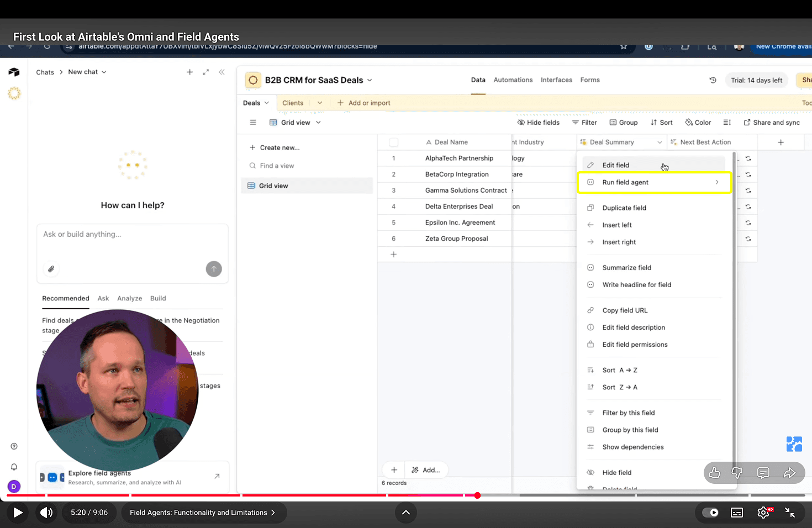Open base history clock icon

(x=713, y=80)
